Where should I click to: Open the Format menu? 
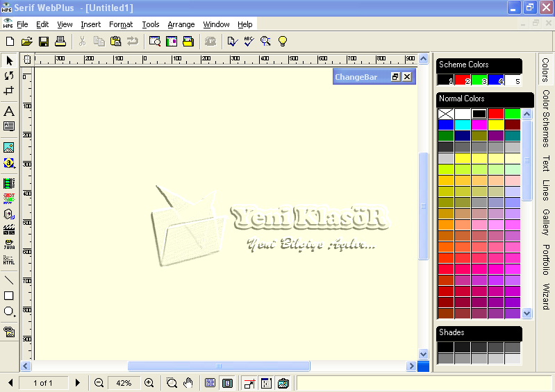tap(121, 24)
